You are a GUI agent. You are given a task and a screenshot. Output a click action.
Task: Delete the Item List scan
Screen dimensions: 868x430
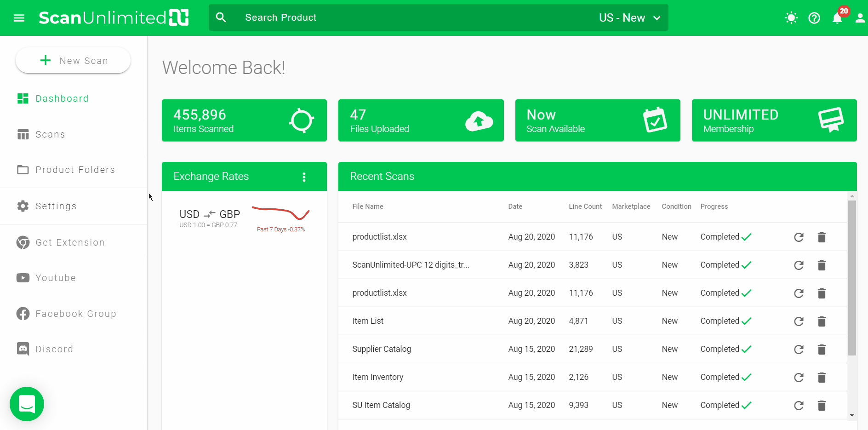[822, 321]
